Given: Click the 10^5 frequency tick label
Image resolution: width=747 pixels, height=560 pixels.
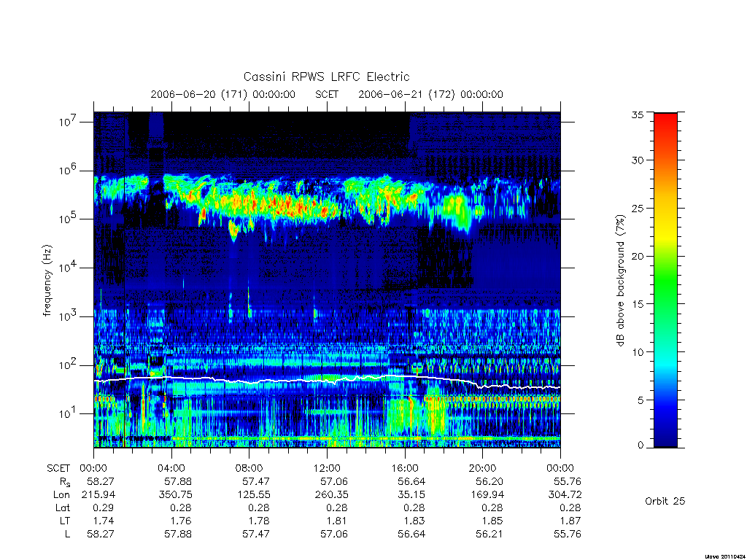Looking at the screenshot, I should (68, 218).
